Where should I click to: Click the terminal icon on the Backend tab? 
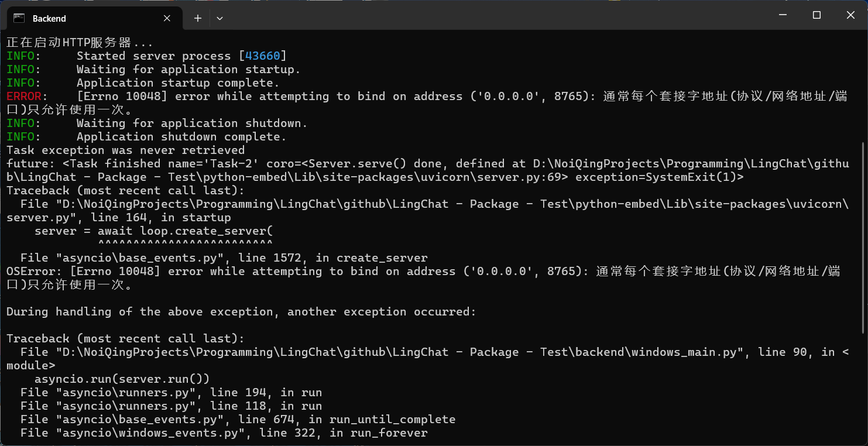click(x=19, y=18)
